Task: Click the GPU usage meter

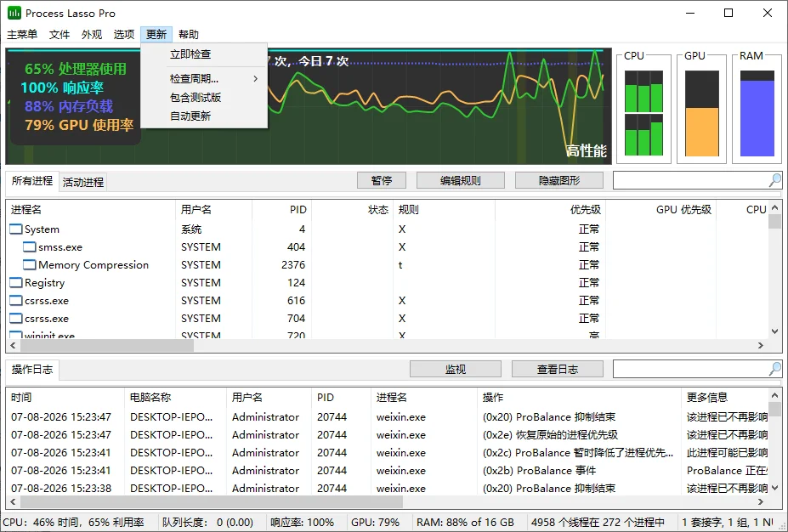Action: pos(701,113)
